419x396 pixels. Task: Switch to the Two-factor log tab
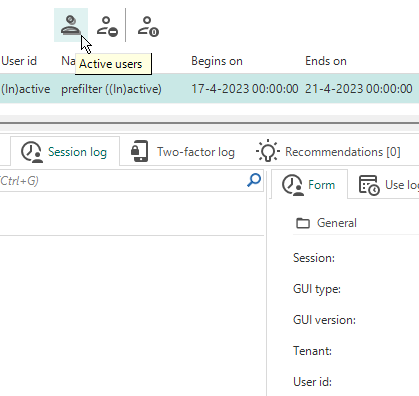183,152
